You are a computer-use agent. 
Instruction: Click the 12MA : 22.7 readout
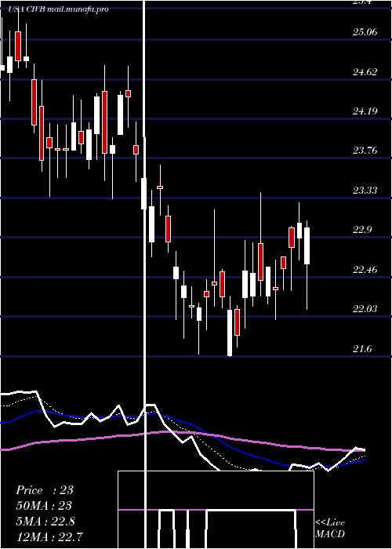click(49, 536)
